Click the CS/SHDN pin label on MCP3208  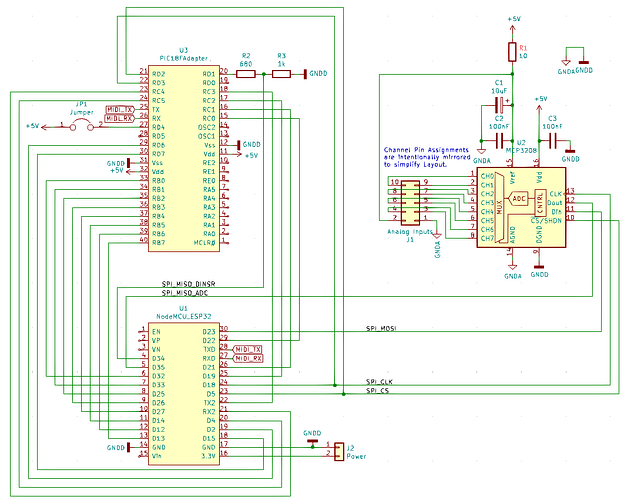[546, 221]
